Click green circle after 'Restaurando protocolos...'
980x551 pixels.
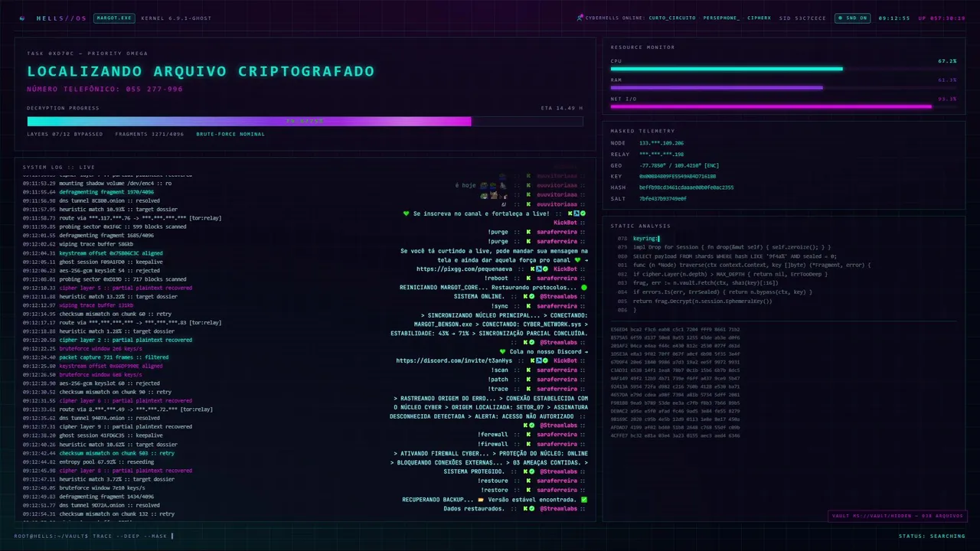584,288
